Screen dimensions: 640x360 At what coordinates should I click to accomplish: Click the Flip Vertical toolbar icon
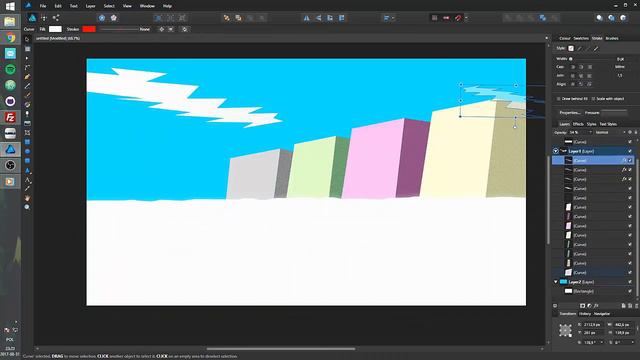tap(318, 18)
